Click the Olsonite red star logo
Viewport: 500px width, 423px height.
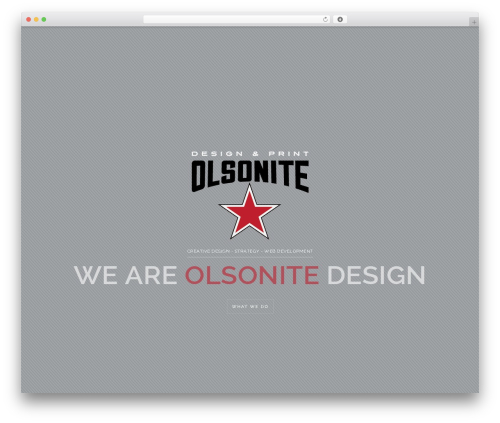tap(249, 212)
